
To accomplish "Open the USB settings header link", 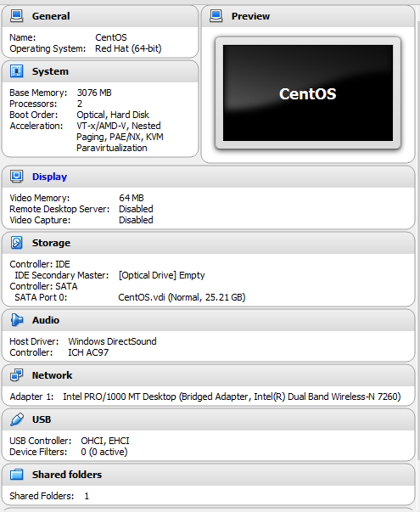I will (x=42, y=419).
